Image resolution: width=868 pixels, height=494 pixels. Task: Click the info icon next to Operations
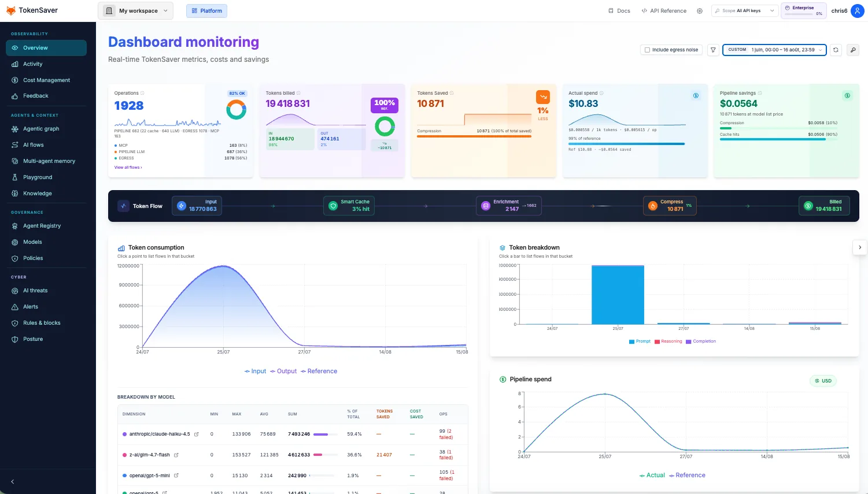[x=142, y=93]
